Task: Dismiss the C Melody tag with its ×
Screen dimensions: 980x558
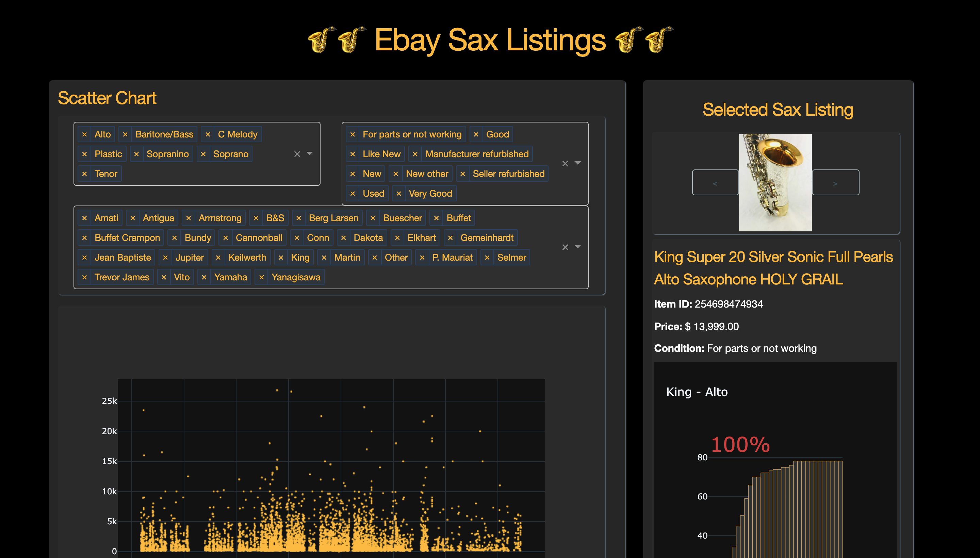Action: click(x=208, y=134)
